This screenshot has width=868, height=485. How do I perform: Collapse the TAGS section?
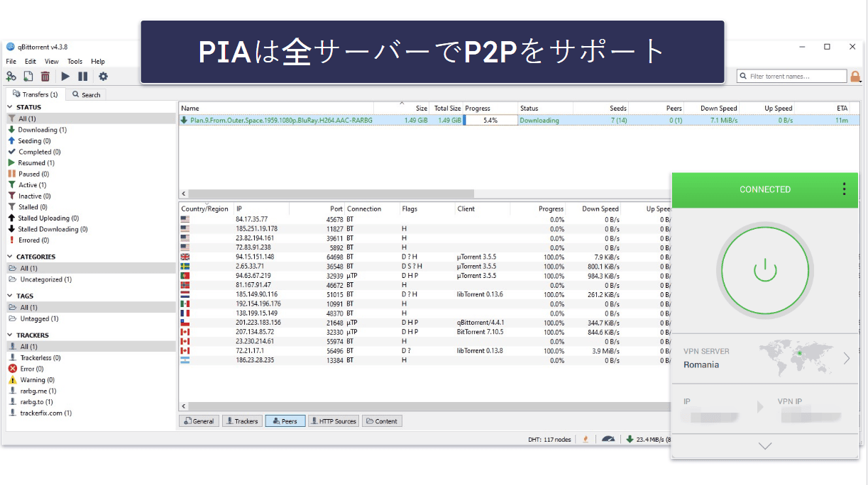11,296
